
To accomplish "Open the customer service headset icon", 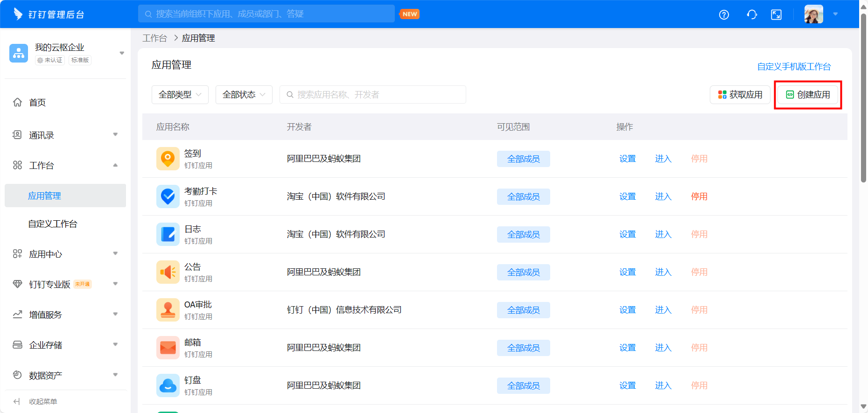I will tap(752, 14).
